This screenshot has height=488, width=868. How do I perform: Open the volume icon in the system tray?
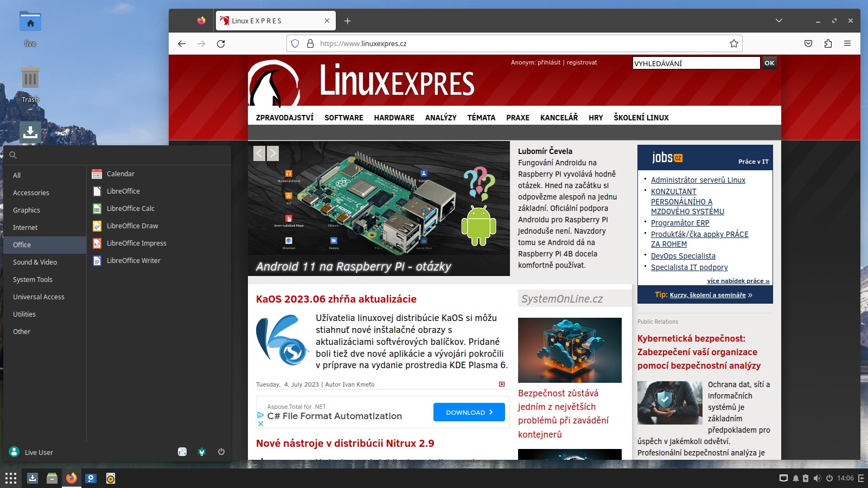coord(817,478)
